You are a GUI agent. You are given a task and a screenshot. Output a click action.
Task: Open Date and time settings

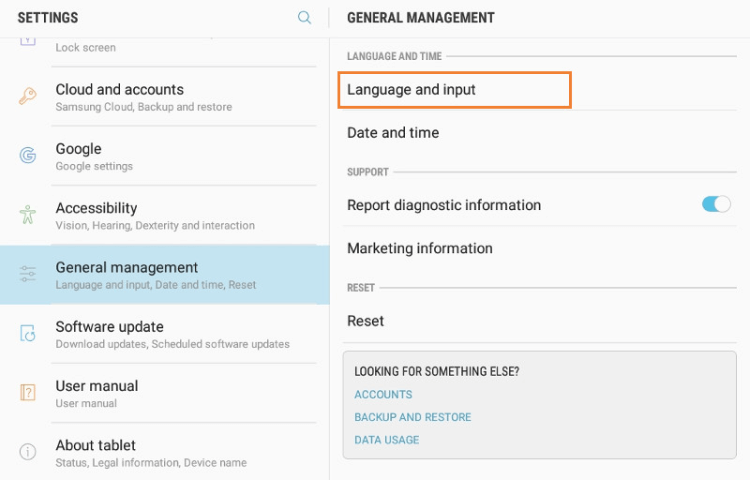[x=393, y=133]
